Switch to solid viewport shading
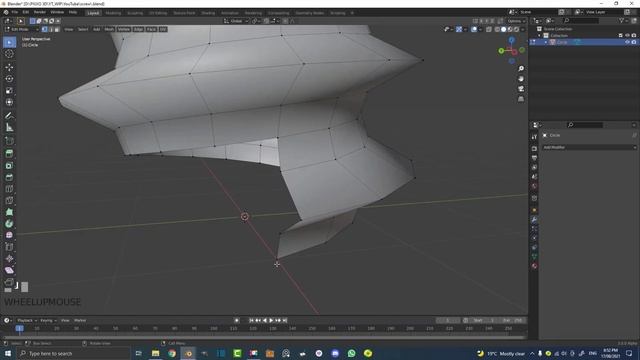 (x=503, y=29)
